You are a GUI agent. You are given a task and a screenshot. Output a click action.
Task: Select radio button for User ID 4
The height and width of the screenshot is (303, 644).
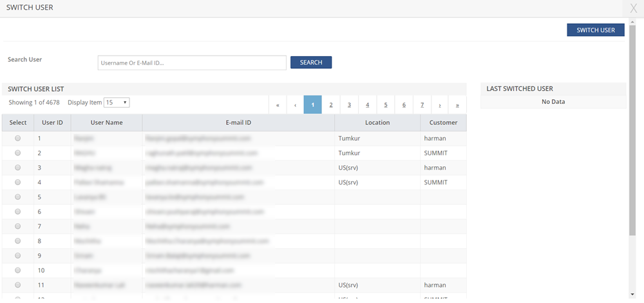[18, 182]
